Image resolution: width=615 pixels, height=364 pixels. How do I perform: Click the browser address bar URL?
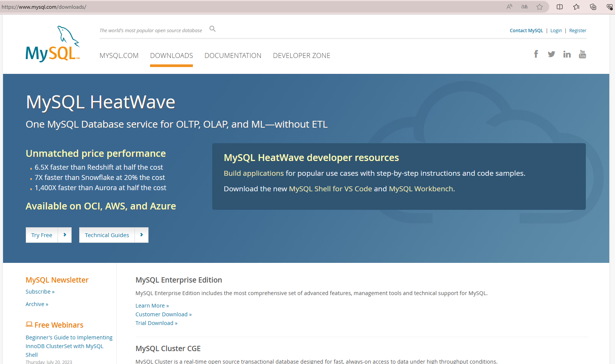point(44,7)
